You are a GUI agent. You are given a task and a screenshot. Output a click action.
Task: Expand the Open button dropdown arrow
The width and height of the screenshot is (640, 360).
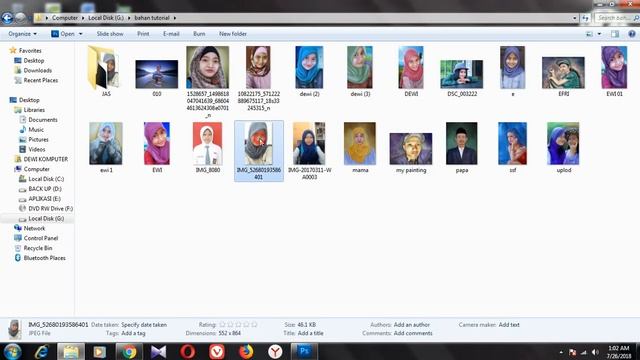click(x=80, y=34)
